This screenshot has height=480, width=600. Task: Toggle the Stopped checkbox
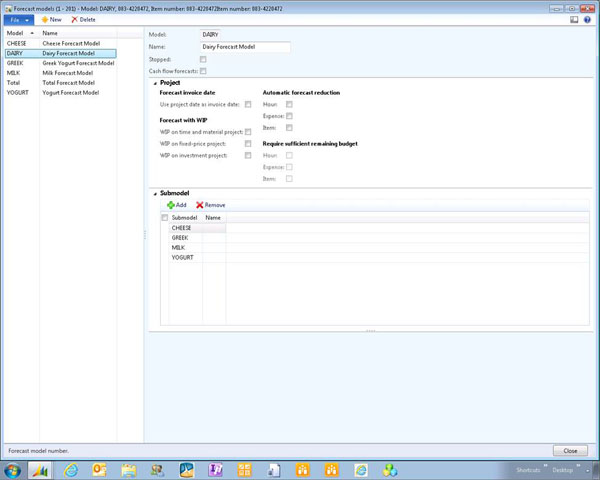[x=203, y=59]
